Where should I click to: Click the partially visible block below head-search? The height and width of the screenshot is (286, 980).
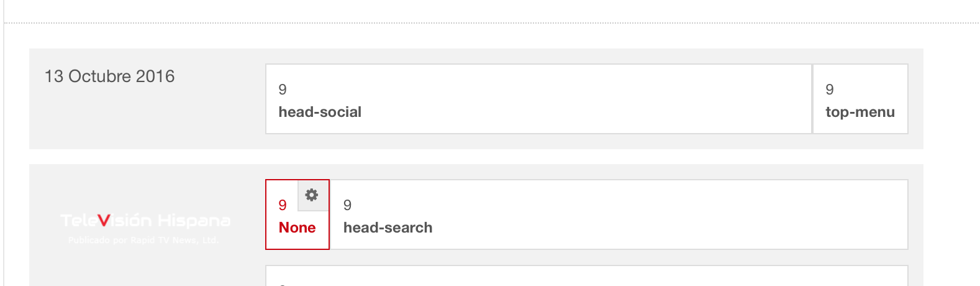586,276
